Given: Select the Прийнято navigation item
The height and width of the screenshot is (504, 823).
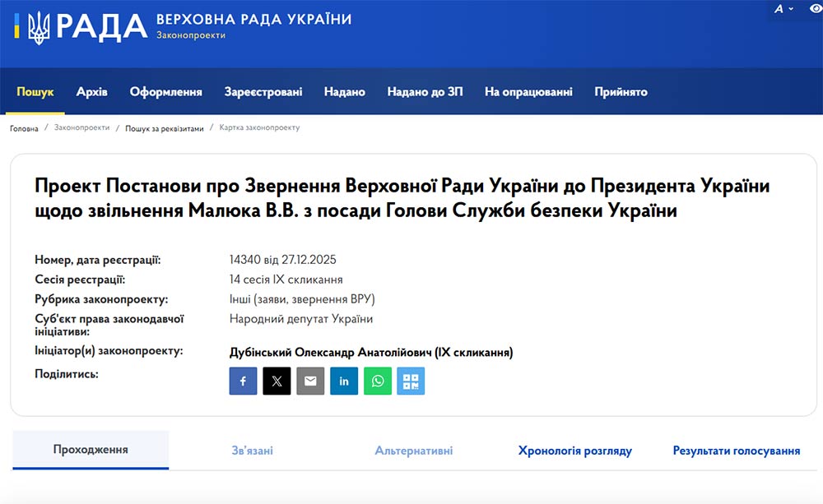Looking at the screenshot, I should 621,92.
